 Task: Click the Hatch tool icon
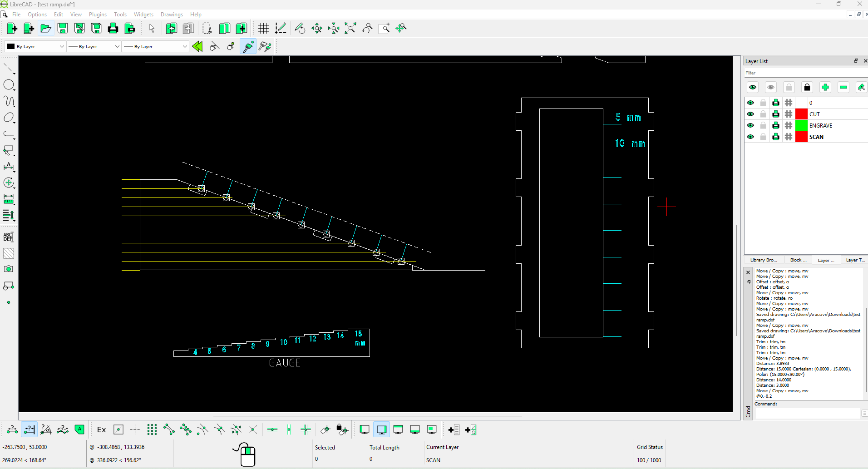[x=9, y=253]
